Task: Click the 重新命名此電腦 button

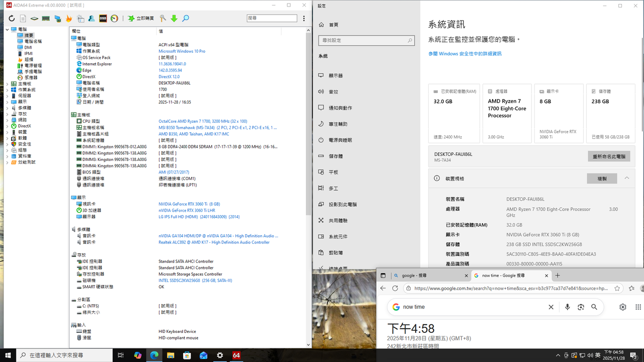Action: pyautogui.click(x=609, y=156)
